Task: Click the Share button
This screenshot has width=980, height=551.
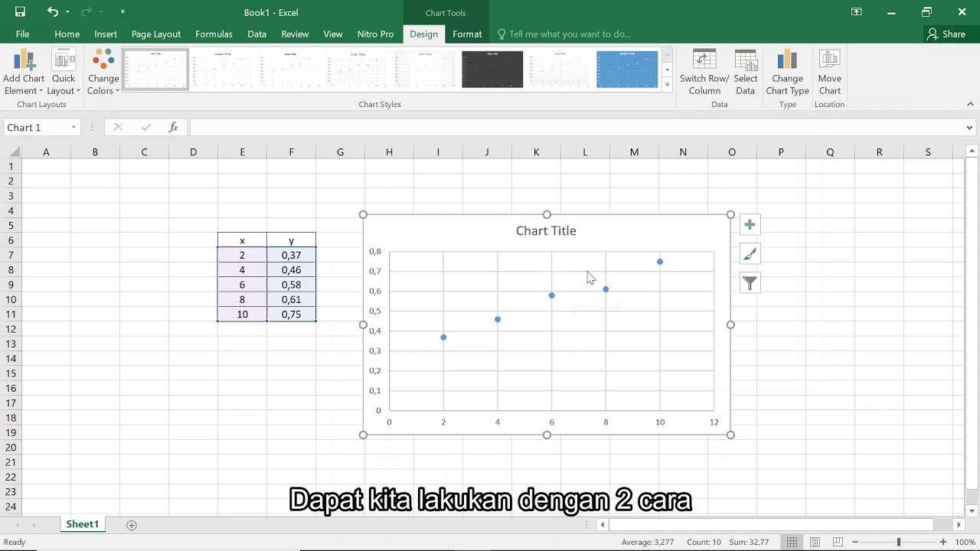Action: pos(946,34)
